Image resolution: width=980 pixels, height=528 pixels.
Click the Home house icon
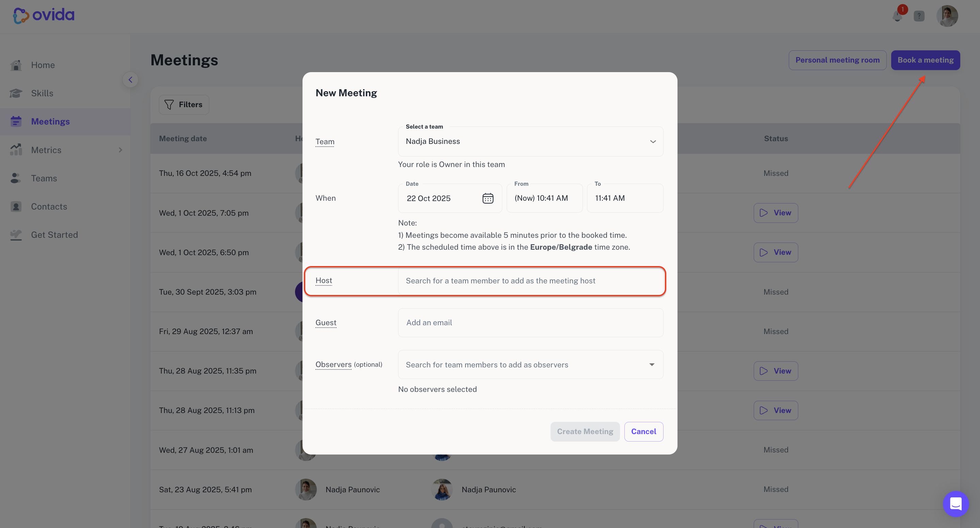pyautogui.click(x=16, y=65)
